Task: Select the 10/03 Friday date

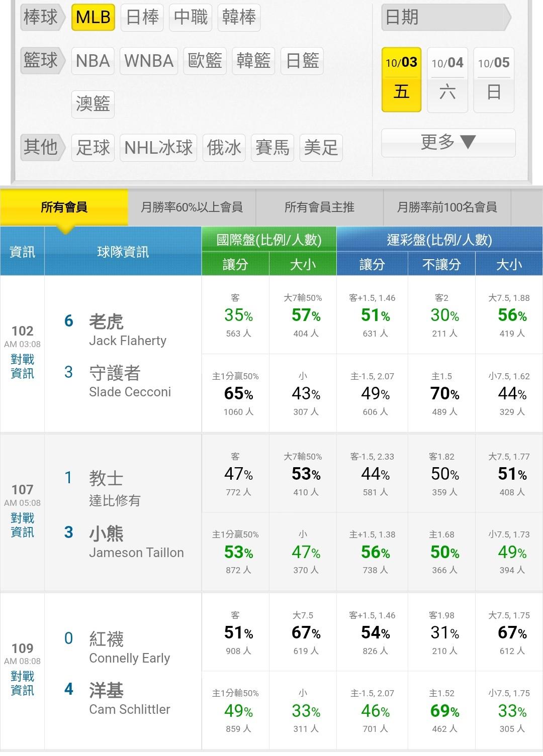Action: 401,79
